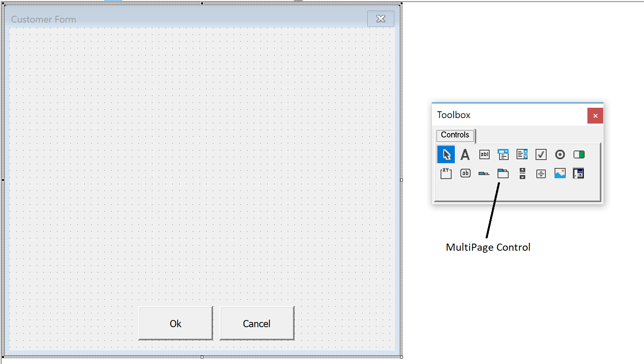Image resolution: width=644 pixels, height=364 pixels.
Task: Select the Image control tool
Action: coord(560,173)
